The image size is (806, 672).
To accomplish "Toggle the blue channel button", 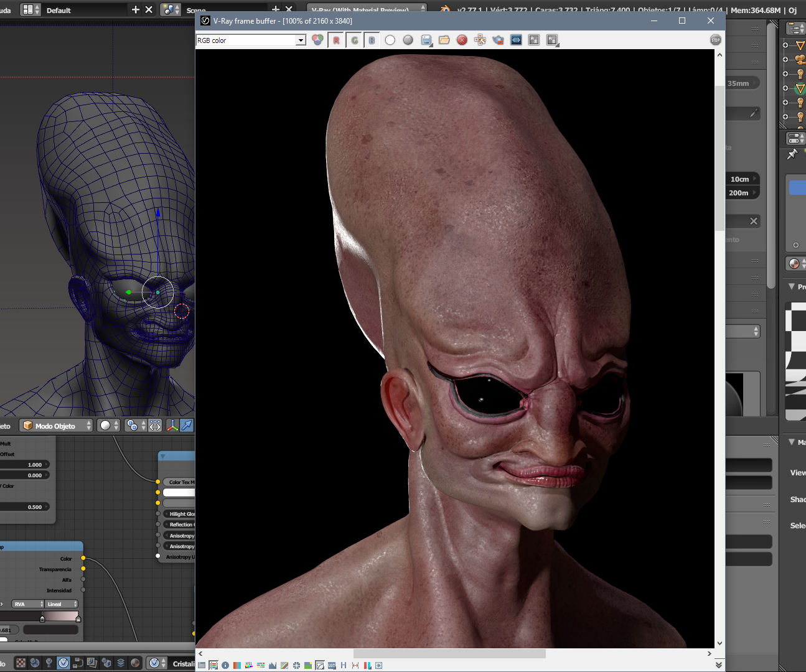I will click(x=372, y=40).
